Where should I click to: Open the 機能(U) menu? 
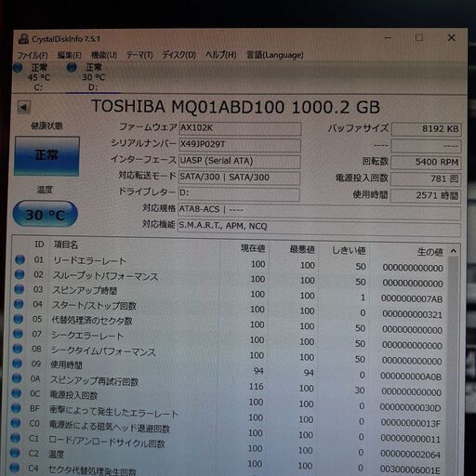coord(104,56)
